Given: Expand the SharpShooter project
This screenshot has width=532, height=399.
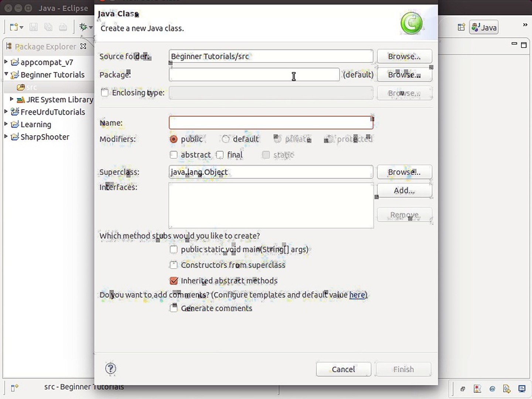Looking at the screenshot, I should pos(6,136).
